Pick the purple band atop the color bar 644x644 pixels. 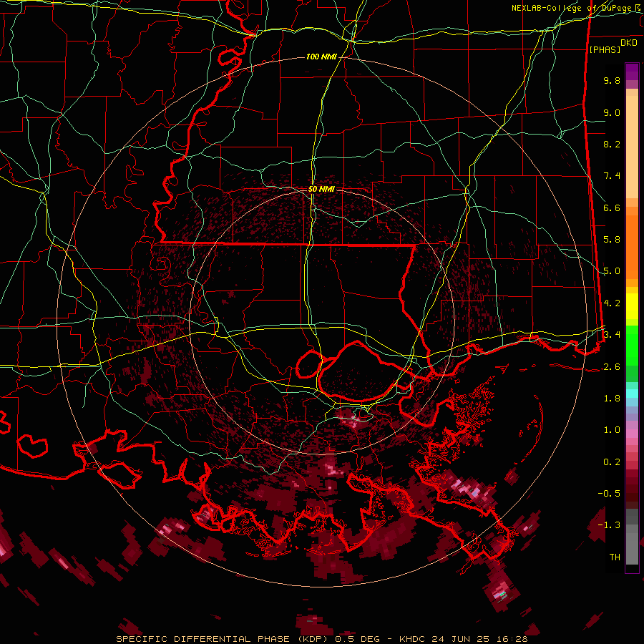[x=632, y=72]
